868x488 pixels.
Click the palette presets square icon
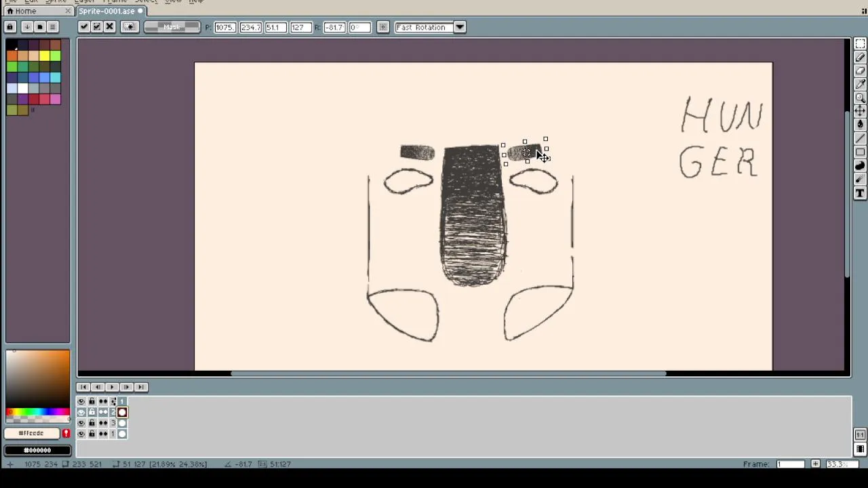[x=39, y=27]
